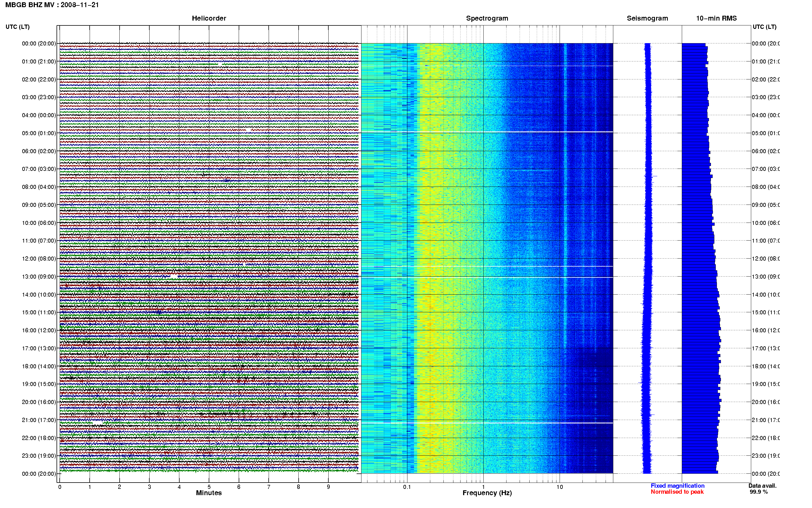This screenshot has height=508, width=812.
Task: Click the minute 5 tick label
Action: (209, 487)
